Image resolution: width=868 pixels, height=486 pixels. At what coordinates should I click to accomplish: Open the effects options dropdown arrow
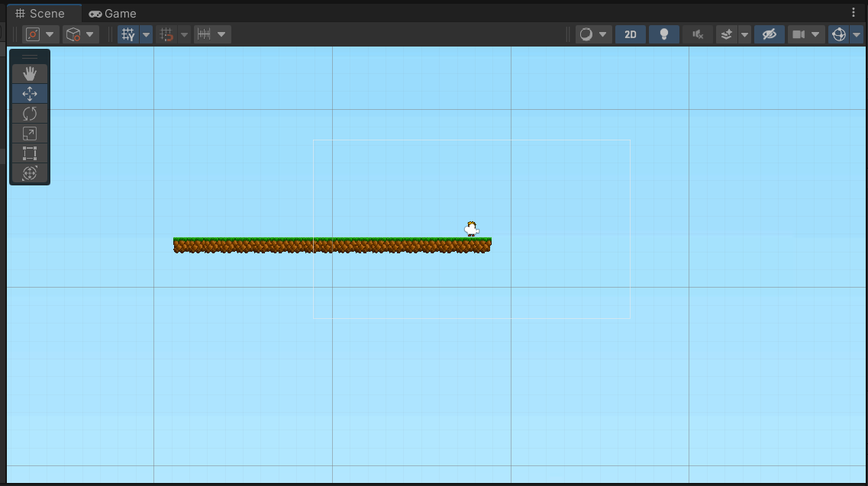(744, 34)
